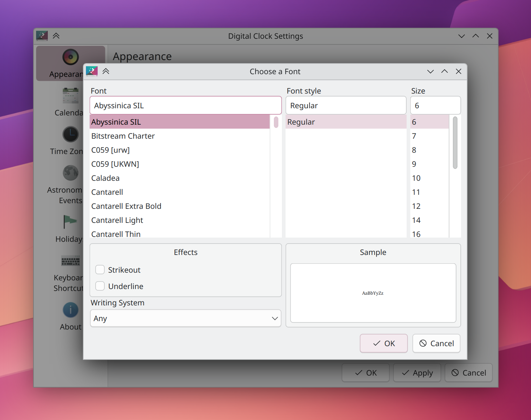
Task: Choose Cantarell Extra Bold font
Action: pyautogui.click(x=126, y=206)
